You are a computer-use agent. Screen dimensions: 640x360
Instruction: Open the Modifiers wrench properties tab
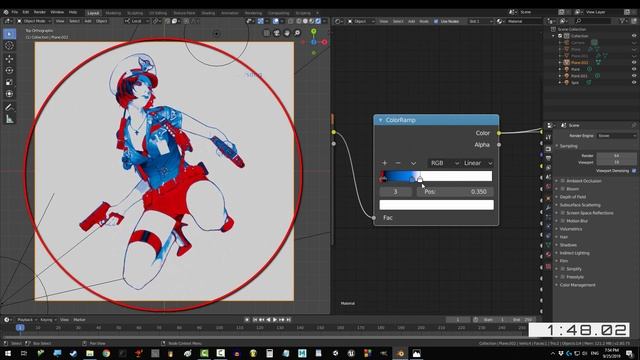548,208
